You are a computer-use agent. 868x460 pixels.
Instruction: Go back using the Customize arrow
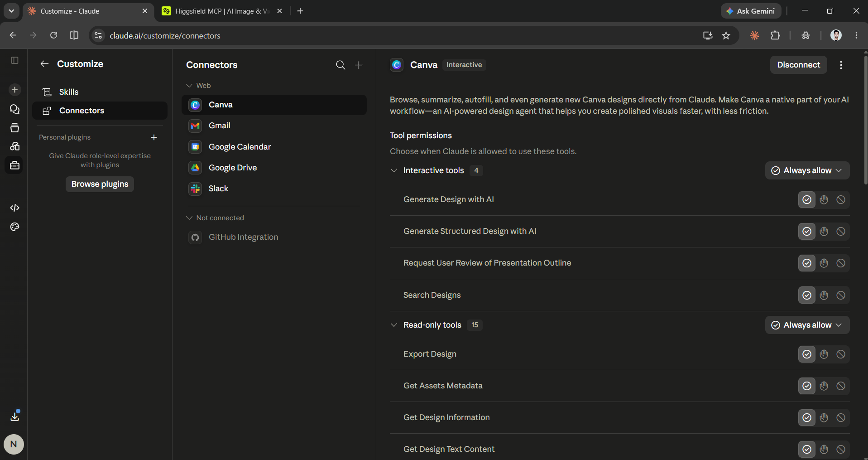pyautogui.click(x=44, y=64)
